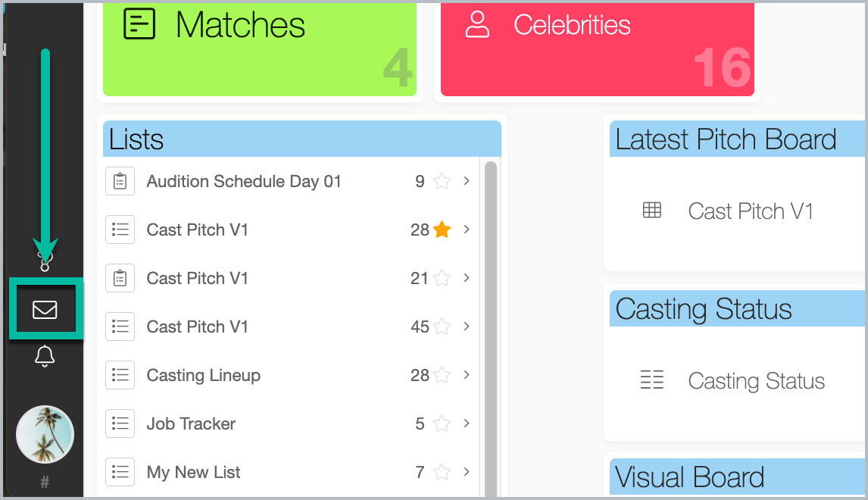
Task: Open the Cast Pitch V1 pitch board link
Action: click(x=750, y=211)
